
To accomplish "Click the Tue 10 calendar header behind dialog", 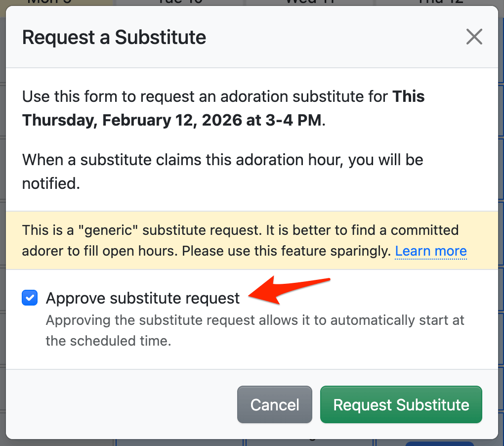I will 180,2.
